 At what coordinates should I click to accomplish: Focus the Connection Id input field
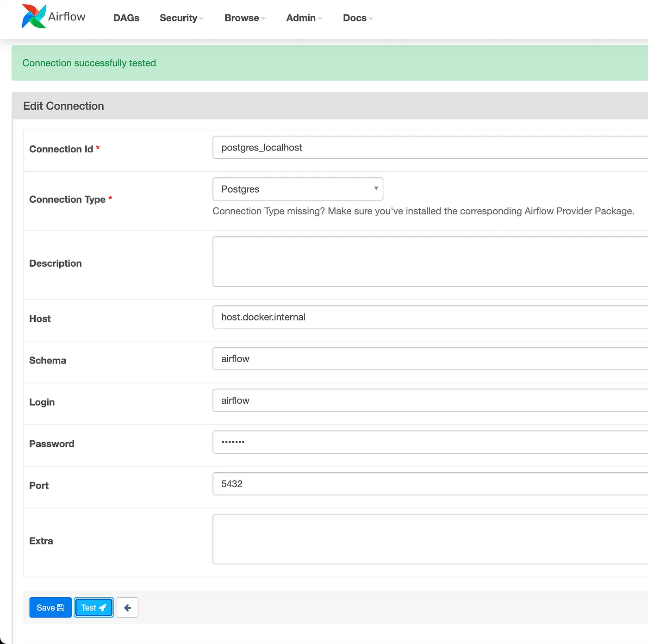point(430,147)
